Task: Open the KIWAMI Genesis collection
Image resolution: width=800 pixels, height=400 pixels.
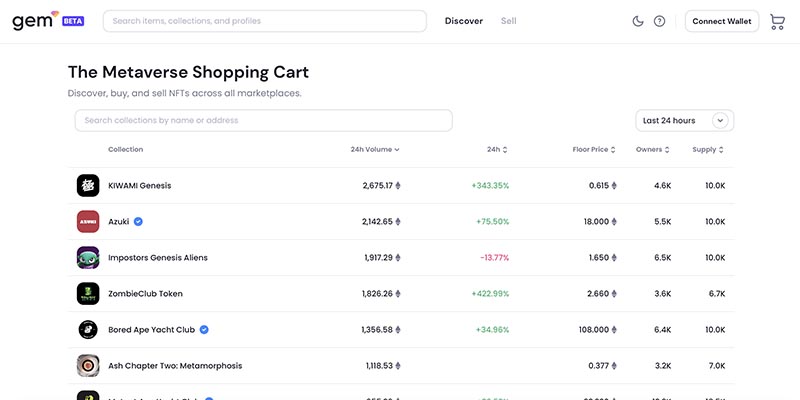Action: coord(140,186)
